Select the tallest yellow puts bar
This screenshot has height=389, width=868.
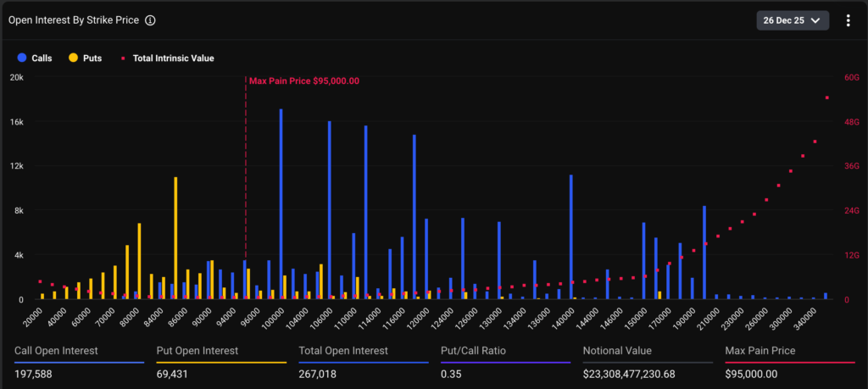[175, 237]
